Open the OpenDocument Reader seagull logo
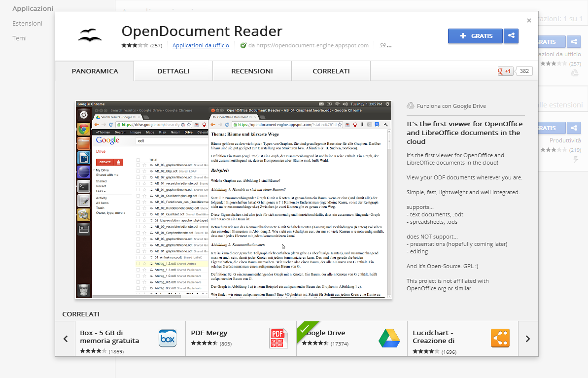The height and width of the screenshot is (378, 588). [90, 35]
